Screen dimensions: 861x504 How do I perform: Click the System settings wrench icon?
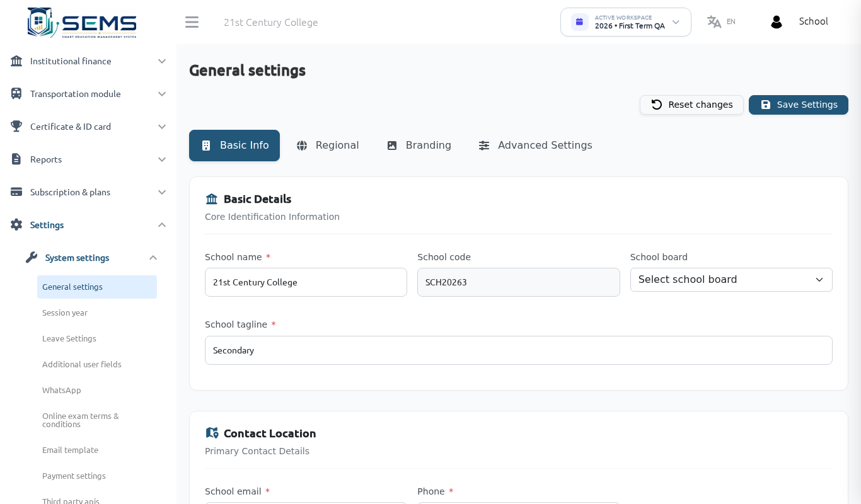(32, 258)
